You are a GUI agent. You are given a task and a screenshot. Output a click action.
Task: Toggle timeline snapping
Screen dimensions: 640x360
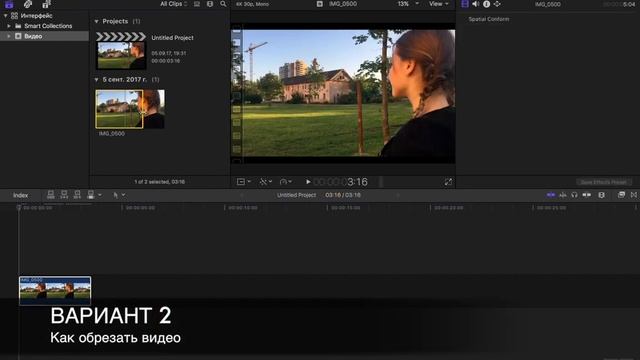[587, 196]
